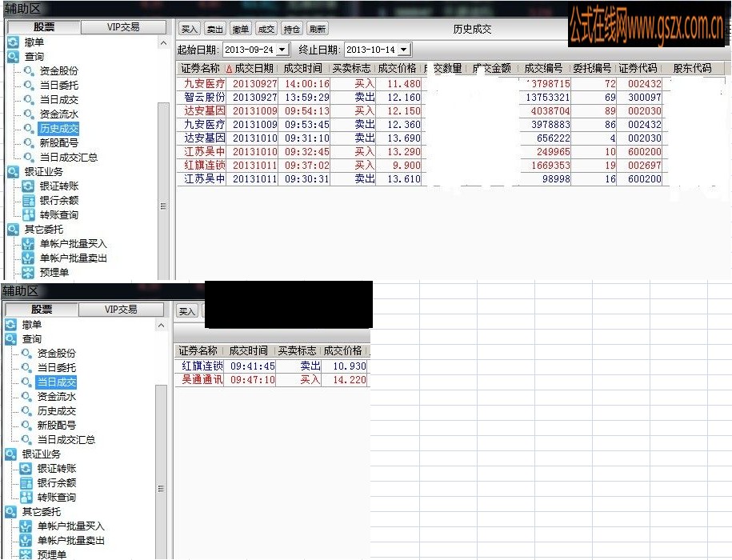
Task: Click the 成交时间 header in the lower table
Action: tap(249, 351)
